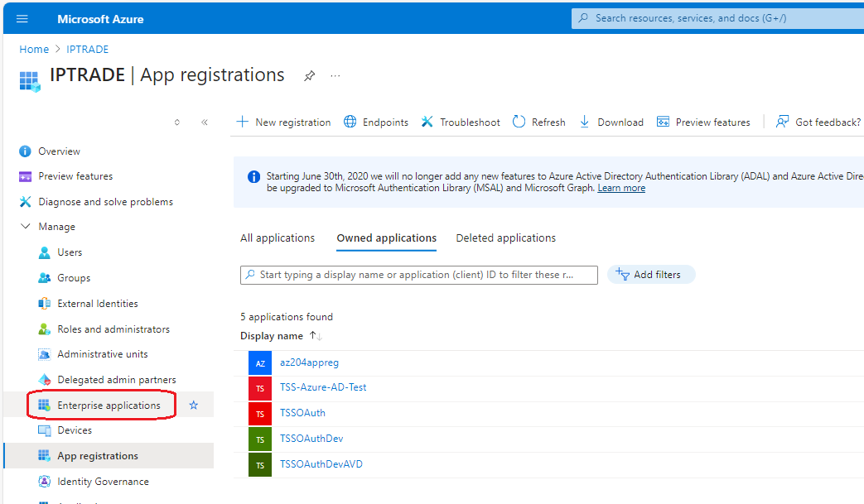Open the TSS-Azure-AD-Test application
The image size is (864, 504).
[x=323, y=387]
